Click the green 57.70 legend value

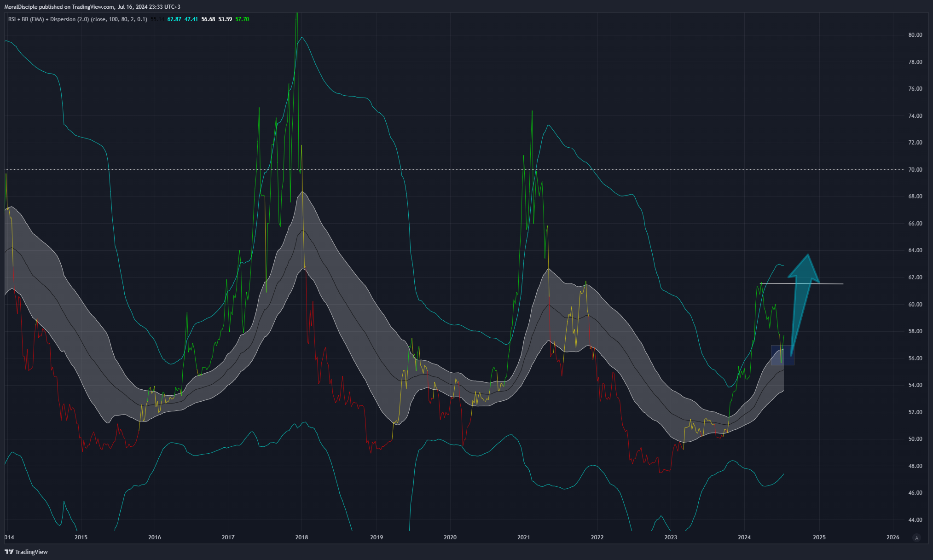click(242, 19)
